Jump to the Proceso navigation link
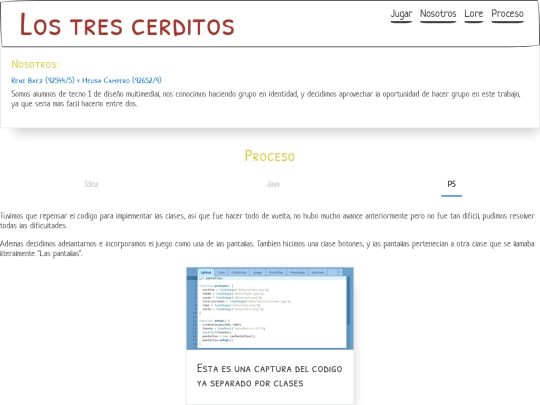Image resolution: width=540 pixels, height=405 pixels. click(507, 14)
